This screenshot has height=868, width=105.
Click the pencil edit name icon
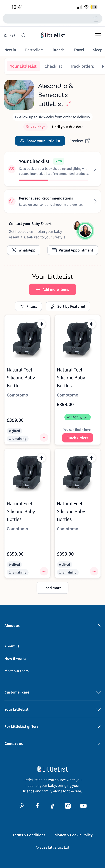coord(69,104)
